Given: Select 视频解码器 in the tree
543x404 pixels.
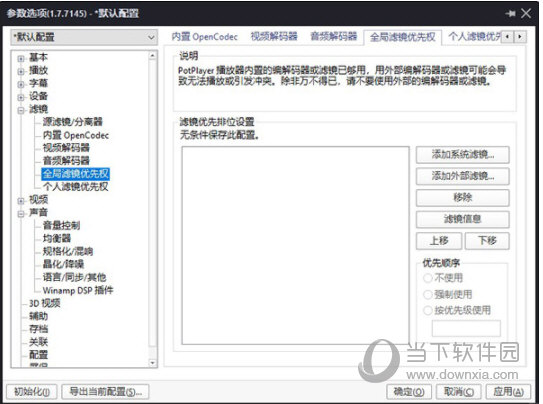Looking at the screenshot, I should point(66,147).
